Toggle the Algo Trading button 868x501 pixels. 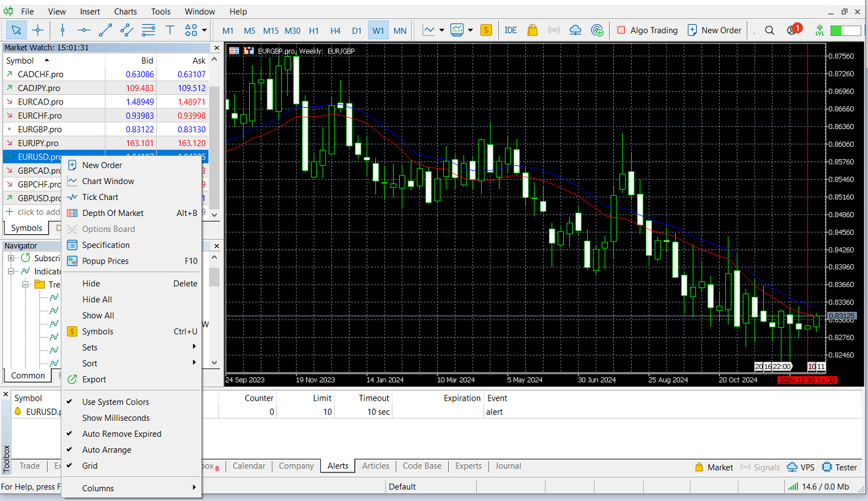click(x=647, y=30)
